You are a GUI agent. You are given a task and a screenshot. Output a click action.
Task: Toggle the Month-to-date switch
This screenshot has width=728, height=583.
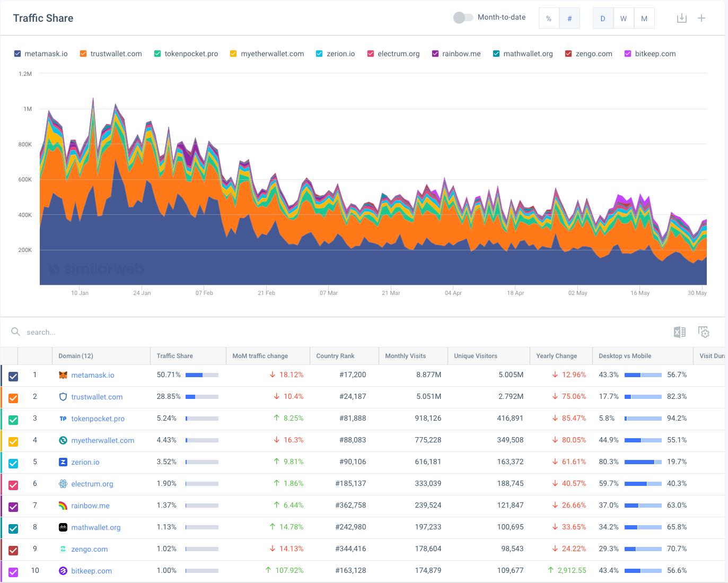(x=462, y=18)
